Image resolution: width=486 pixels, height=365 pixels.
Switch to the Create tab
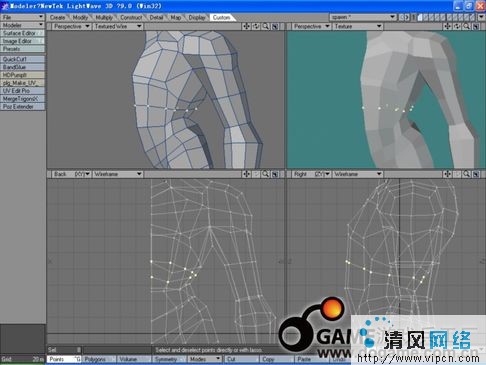click(x=57, y=17)
